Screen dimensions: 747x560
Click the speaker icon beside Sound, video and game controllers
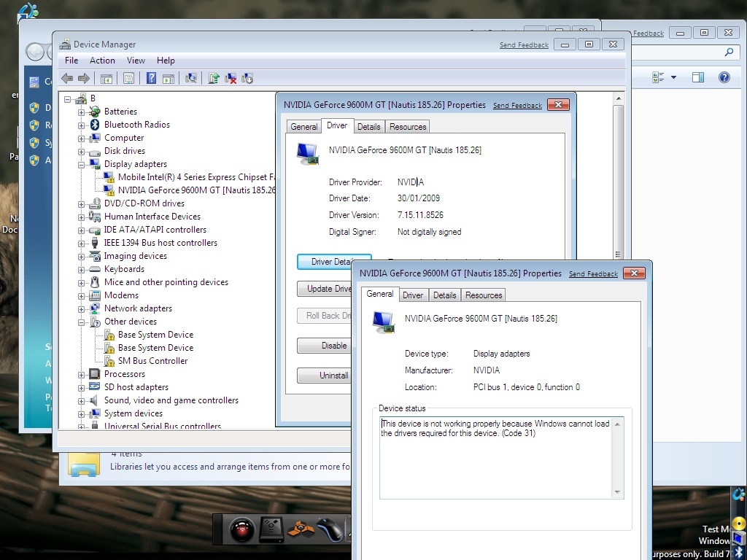[x=95, y=400]
